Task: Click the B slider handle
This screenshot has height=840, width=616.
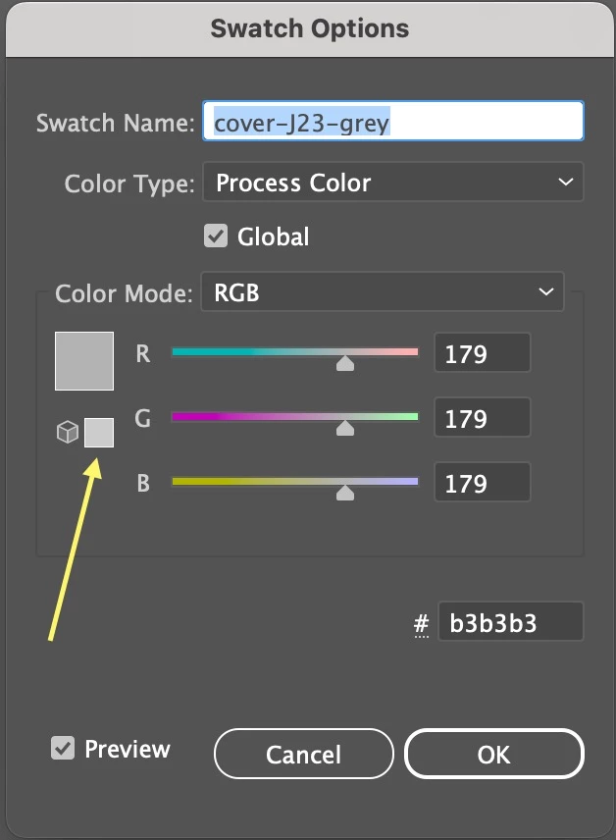Action: coord(344,493)
